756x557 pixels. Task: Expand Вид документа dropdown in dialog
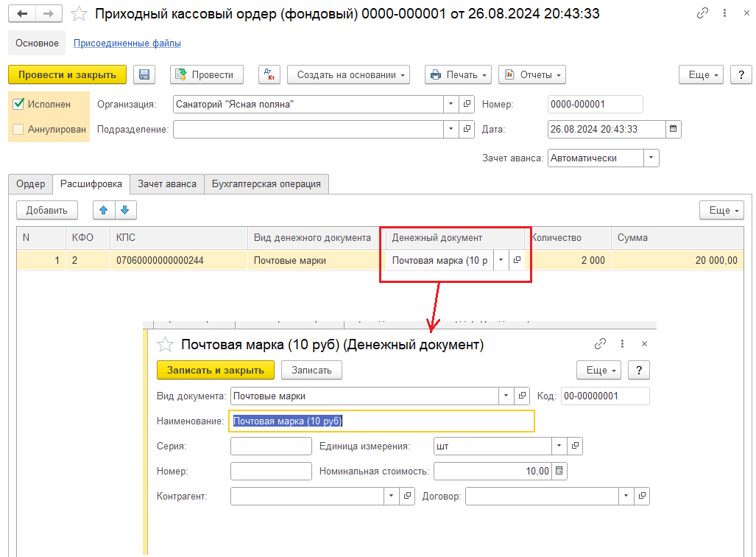point(506,396)
